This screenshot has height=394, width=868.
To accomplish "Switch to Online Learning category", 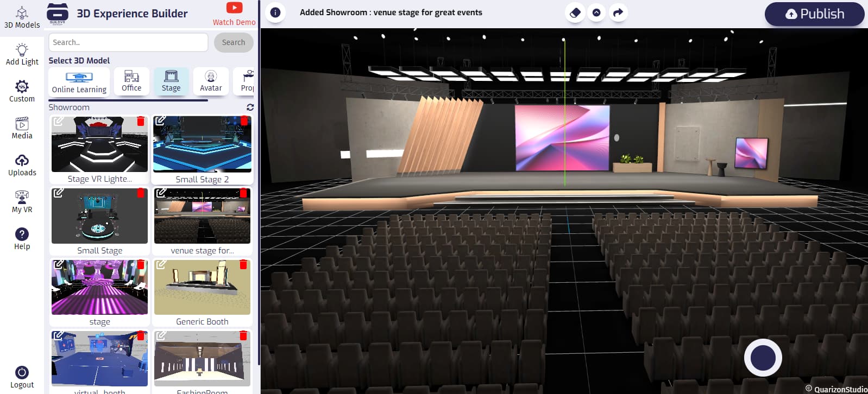I will pos(79,81).
